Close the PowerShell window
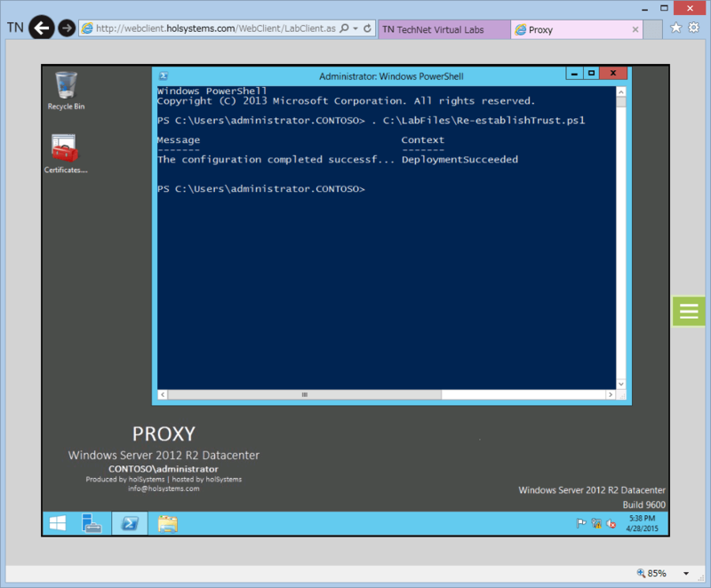711x588 pixels. [x=613, y=74]
